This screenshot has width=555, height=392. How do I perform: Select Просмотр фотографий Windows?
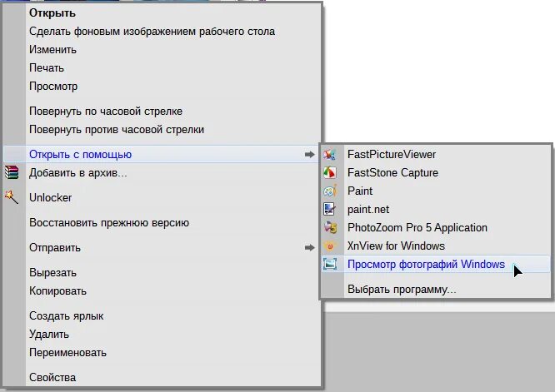point(436,265)
